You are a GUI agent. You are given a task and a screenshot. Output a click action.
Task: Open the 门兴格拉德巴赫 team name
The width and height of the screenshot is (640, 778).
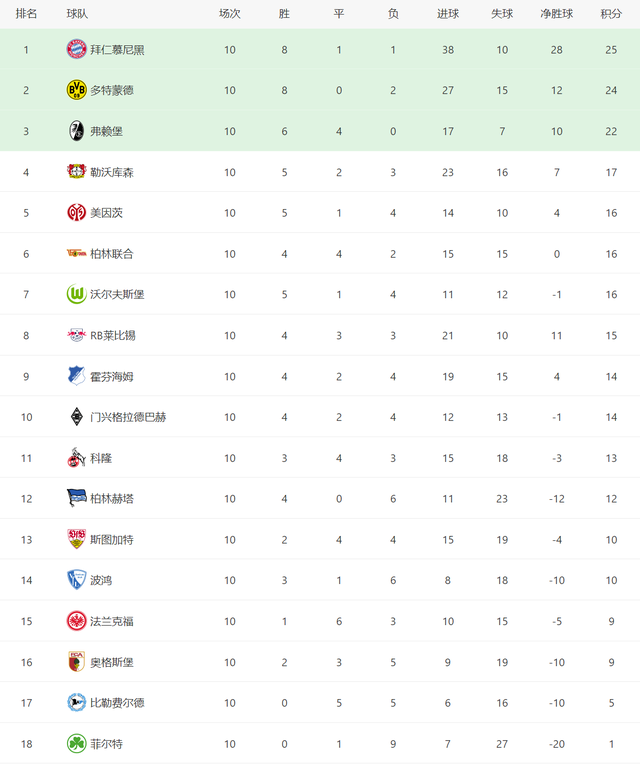[x=128, y=417]
